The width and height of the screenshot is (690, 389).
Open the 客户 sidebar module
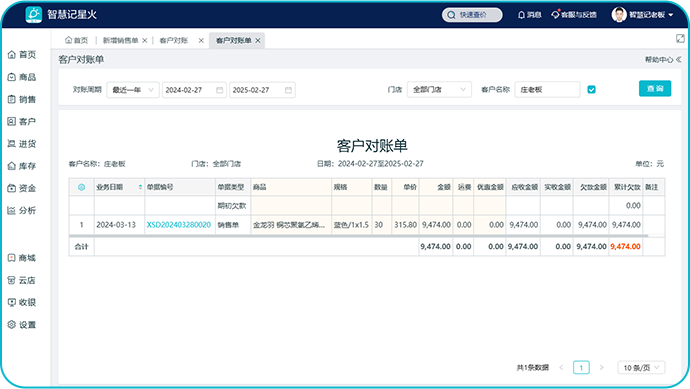point(22,121)
